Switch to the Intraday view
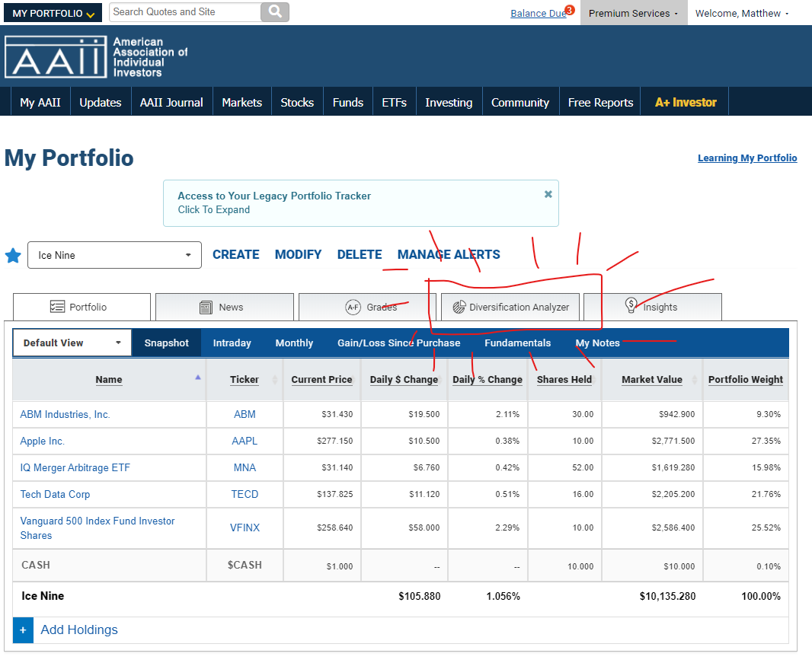 pos(232,343)
